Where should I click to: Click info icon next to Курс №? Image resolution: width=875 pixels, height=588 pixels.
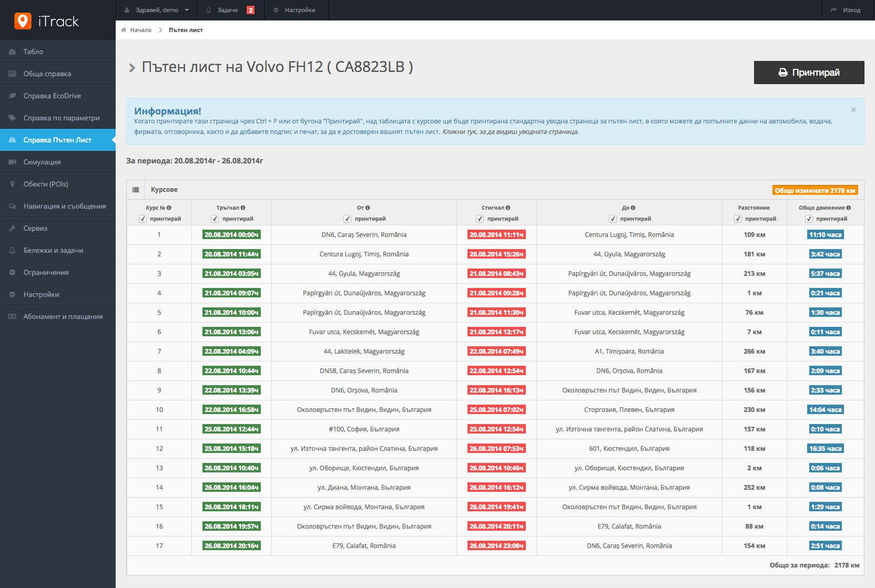pos(169,208)
